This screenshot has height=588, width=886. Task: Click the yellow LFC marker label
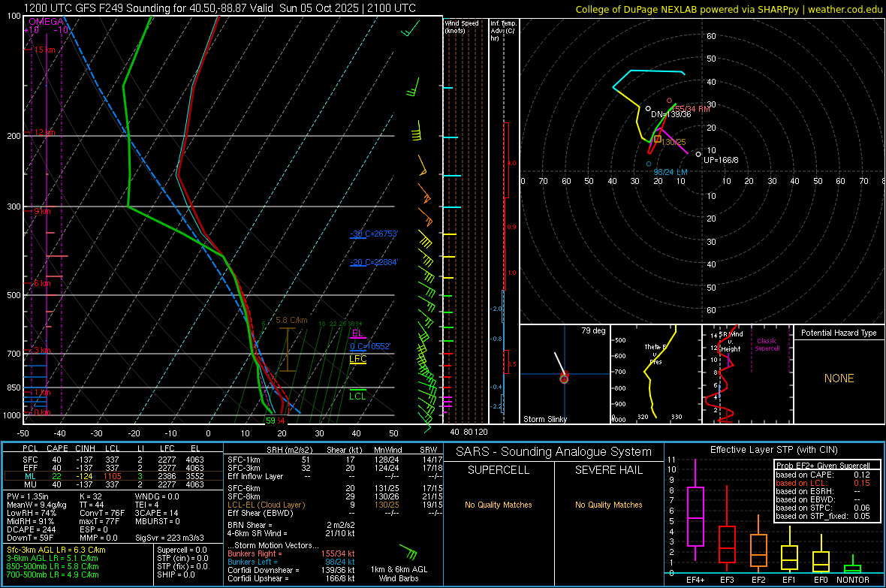[x=357, y=359]
